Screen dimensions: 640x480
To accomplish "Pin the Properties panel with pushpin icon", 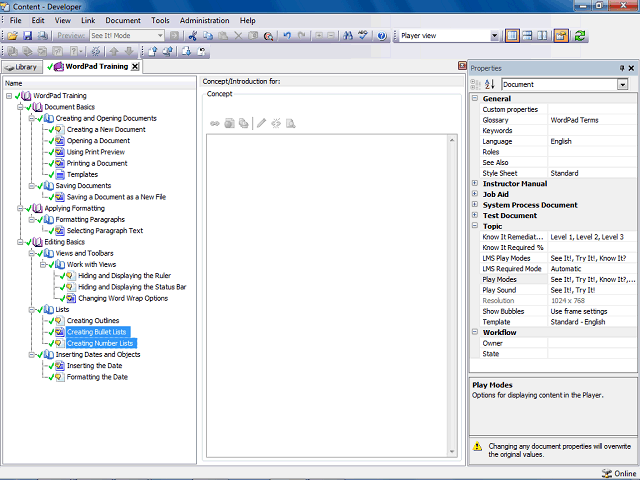I will tap(622, 68).
